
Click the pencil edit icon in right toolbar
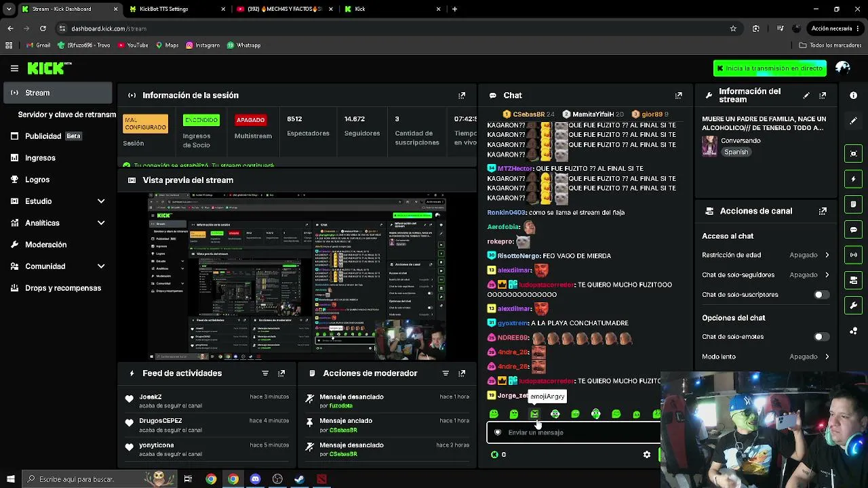pyautogui.click(x=854, y=121)
